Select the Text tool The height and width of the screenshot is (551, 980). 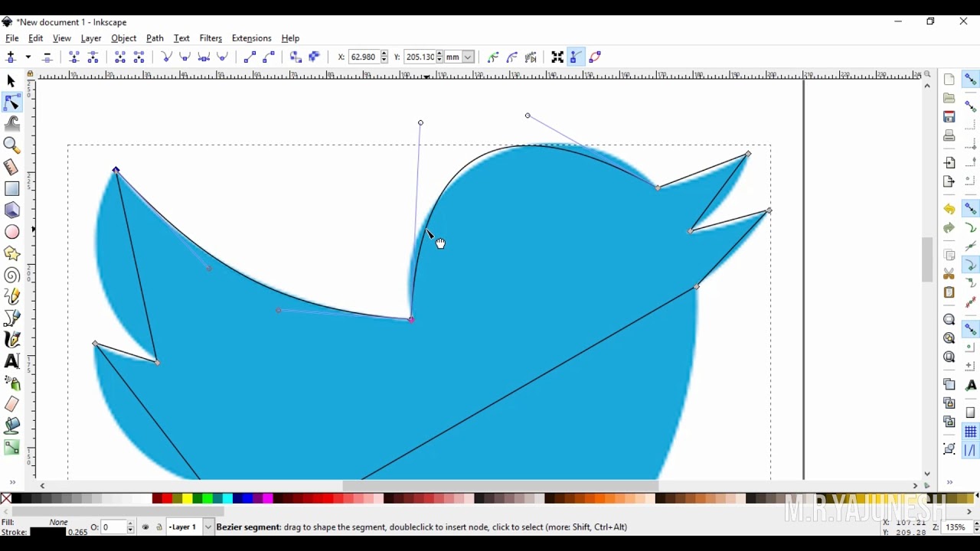click(11, 361)
